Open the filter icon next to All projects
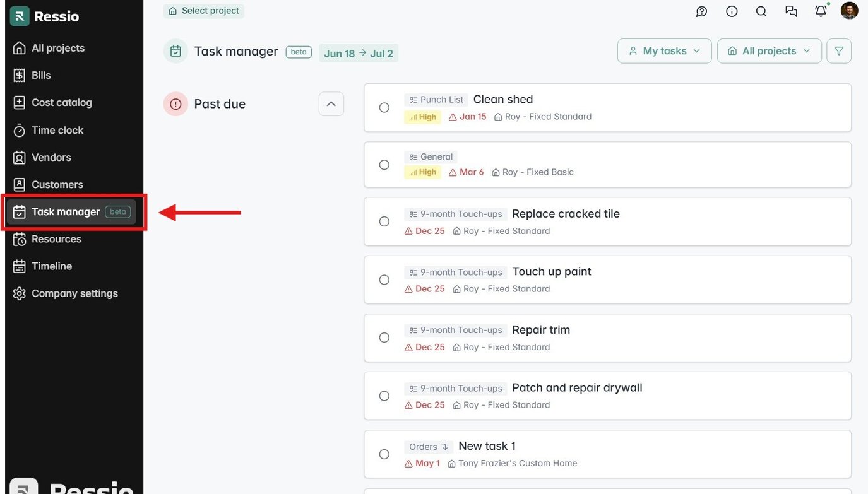 [x=839, y=50]
